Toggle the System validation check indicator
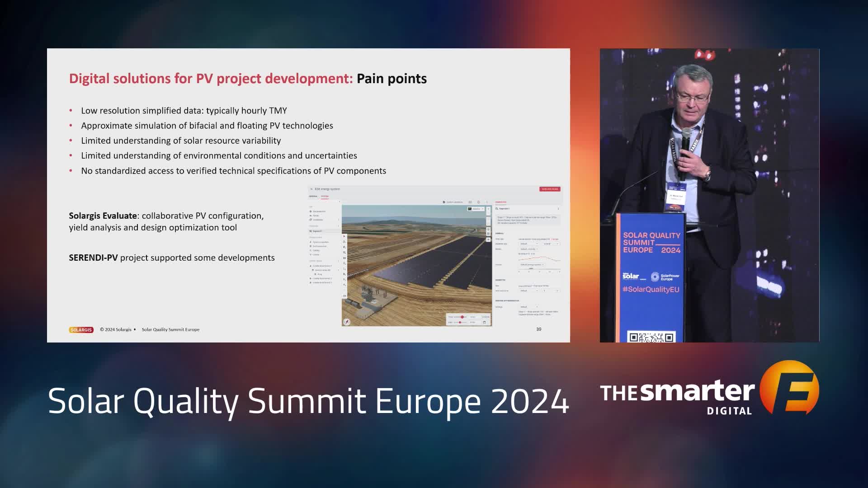This screenshot has height=488, width=868. coord(444,202)
